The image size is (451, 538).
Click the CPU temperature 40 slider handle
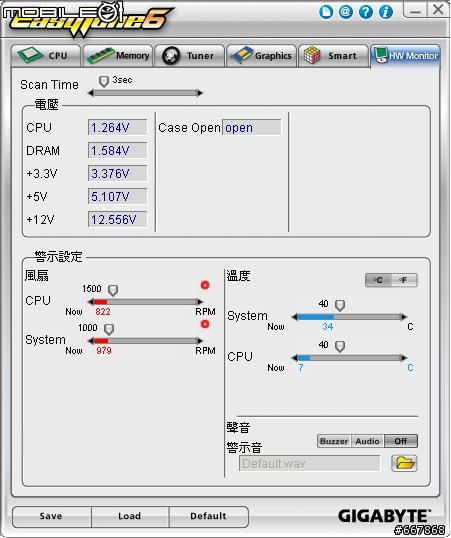click(340, 346)
